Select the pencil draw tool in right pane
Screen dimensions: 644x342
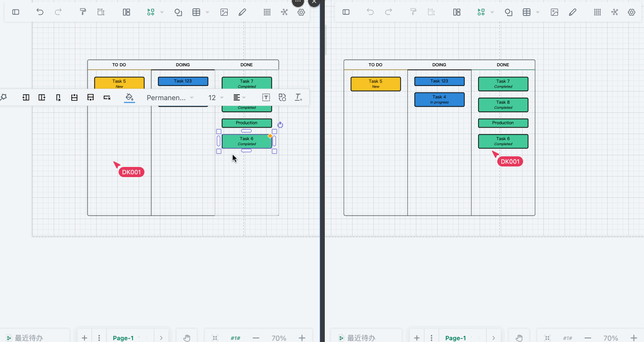tap(573, 12)
